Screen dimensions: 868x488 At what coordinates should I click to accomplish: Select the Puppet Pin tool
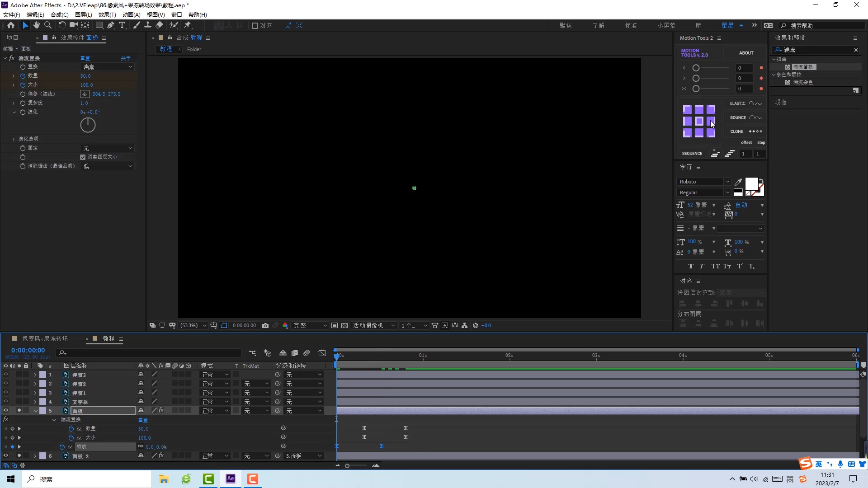click(x=188, y=25)
